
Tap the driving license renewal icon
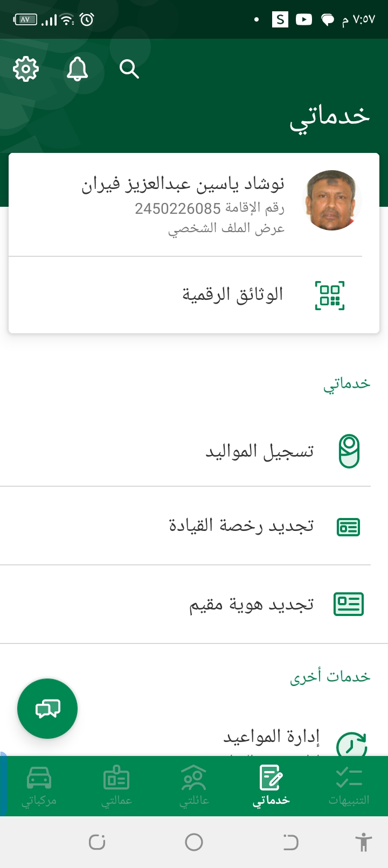349,527
